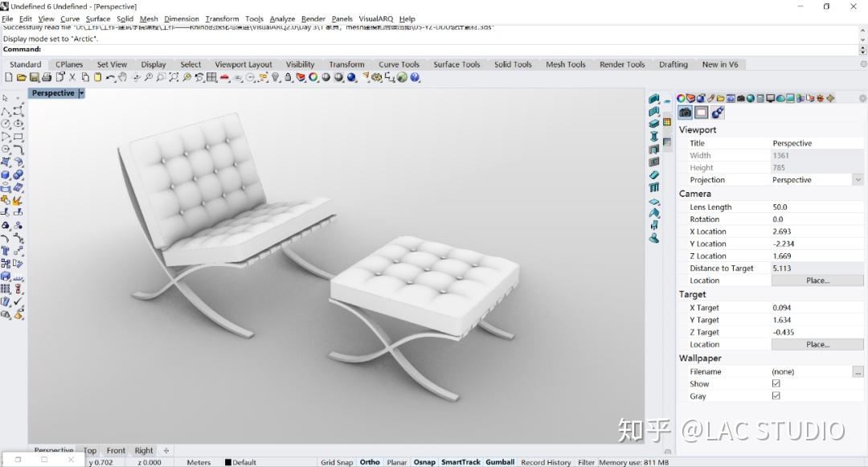The height and width of the screenshot is (467, 868).
Task: Click the lock icon in Standard toolbar
Action: tap(289, 77)
